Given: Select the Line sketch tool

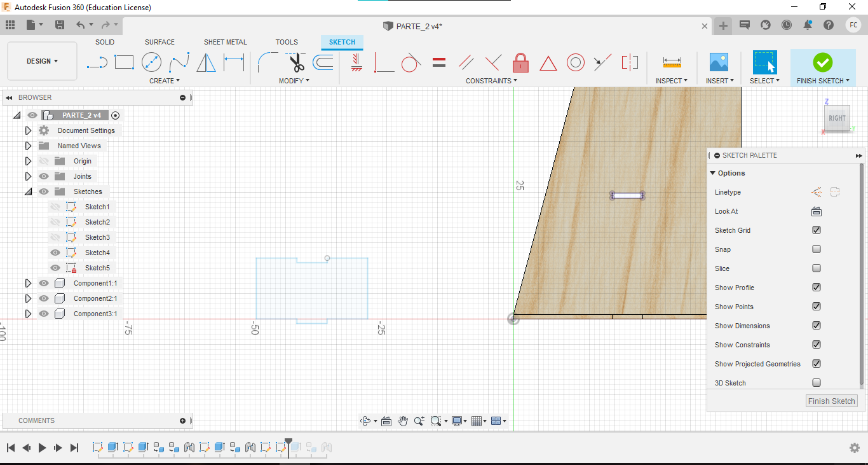Looking at the screenshot, I should [97, 62].
